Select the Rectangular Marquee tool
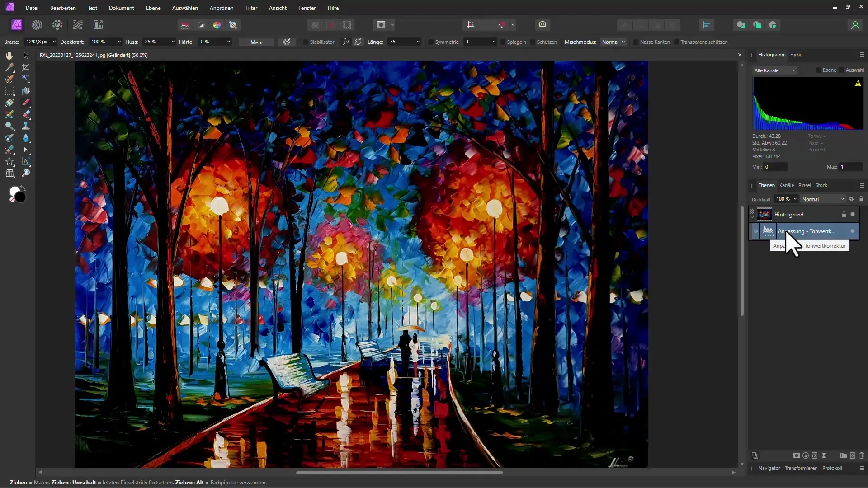Viewport: 868px width, 488px height. tap(9, 91)
